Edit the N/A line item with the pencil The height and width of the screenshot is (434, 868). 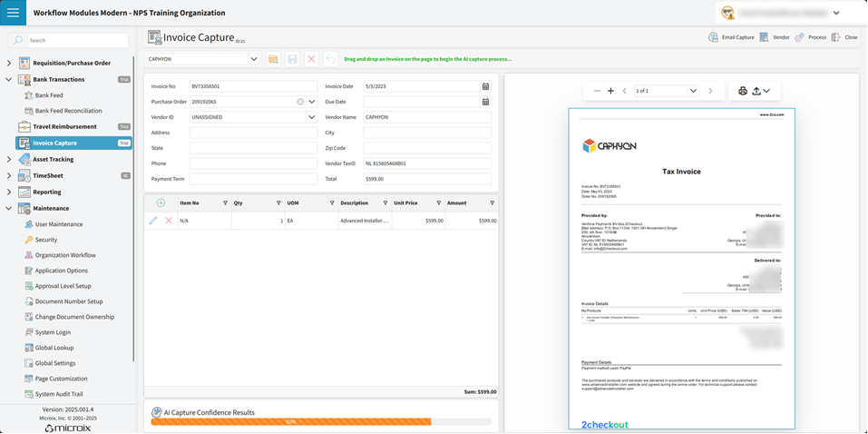click(153, 221)
